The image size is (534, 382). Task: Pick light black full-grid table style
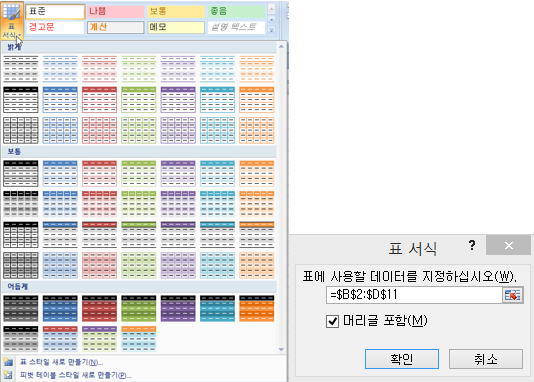[x=21, y=130]
